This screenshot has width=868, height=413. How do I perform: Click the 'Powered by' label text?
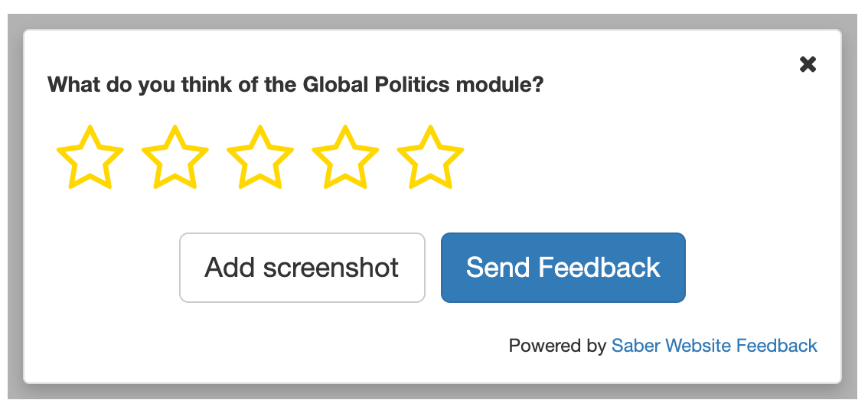click(x=557, y=346)
